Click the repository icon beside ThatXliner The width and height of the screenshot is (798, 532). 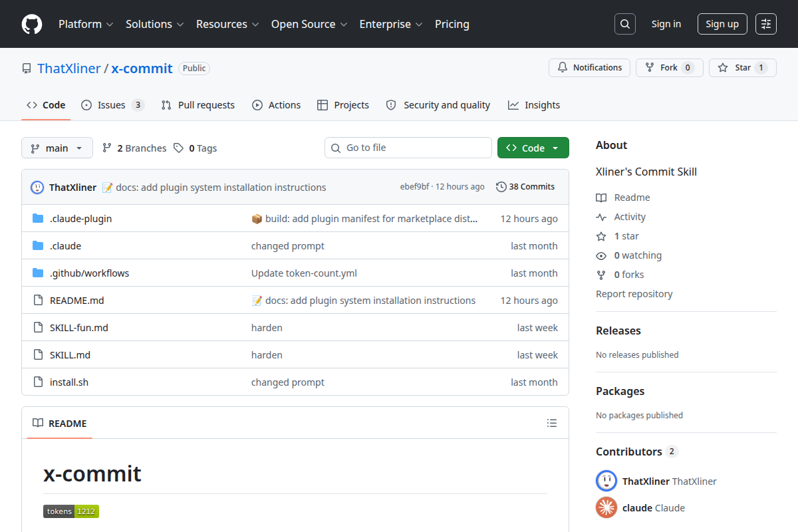(x=27, y=68)
